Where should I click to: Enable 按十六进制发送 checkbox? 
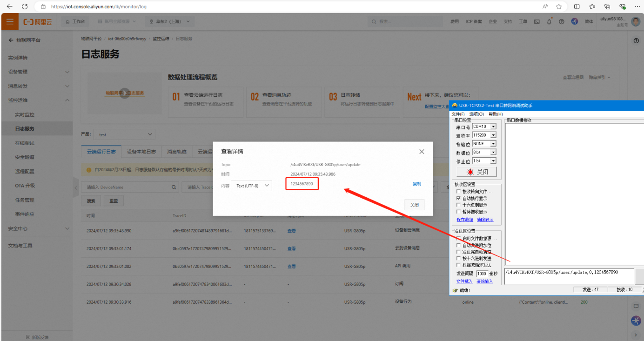[459, 258]
